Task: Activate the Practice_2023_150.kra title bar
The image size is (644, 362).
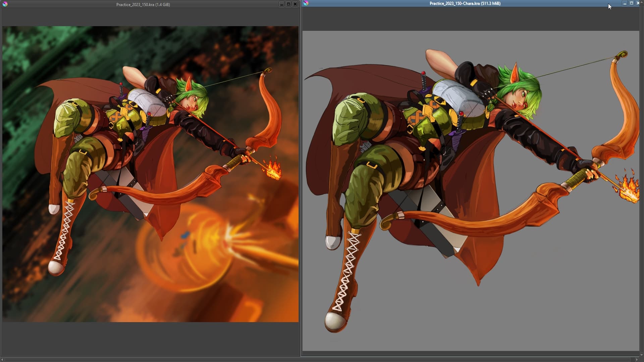Action: tap(143, 4)
